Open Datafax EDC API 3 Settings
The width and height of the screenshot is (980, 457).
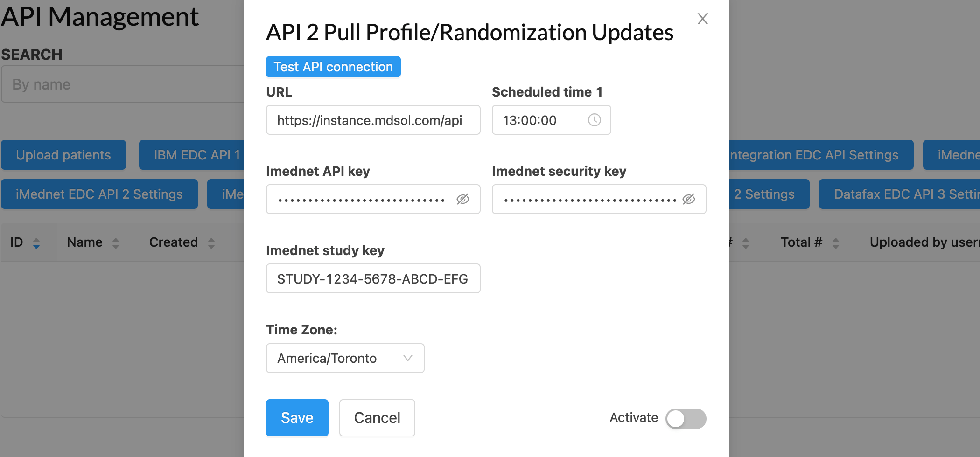point(899,194)
